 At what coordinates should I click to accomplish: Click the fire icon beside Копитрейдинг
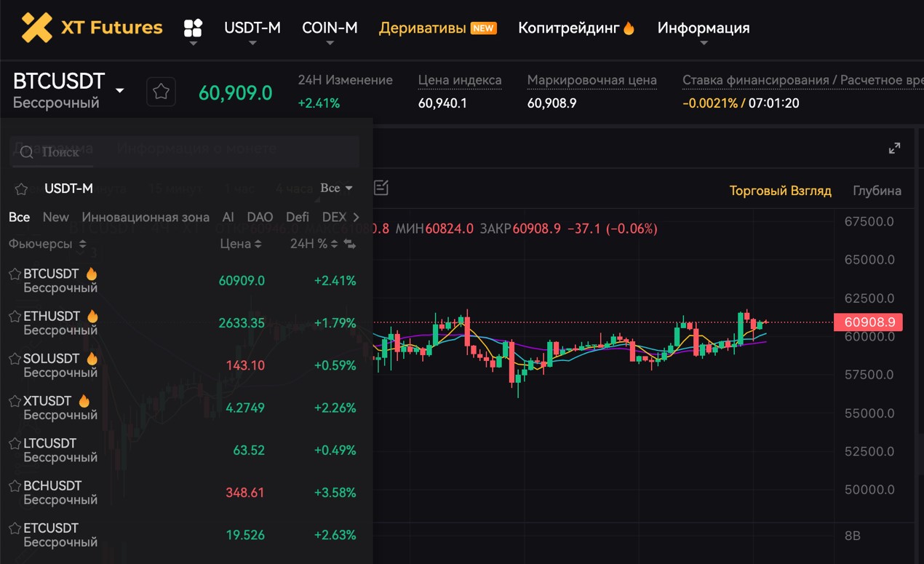[629, 28]
